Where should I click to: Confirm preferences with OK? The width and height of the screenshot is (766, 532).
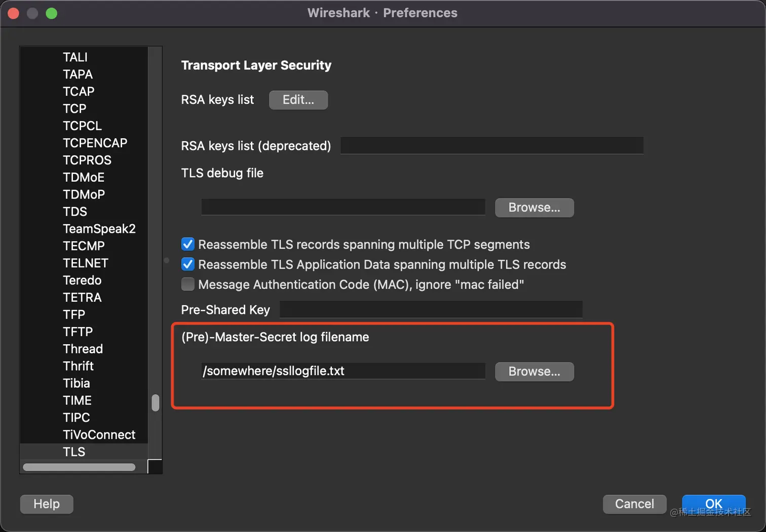click(714, 504)
